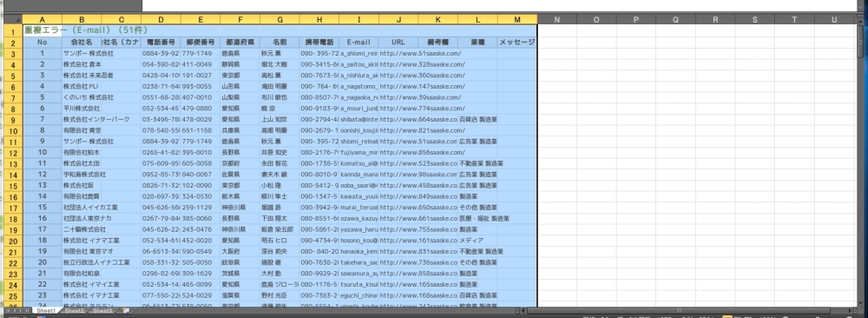868x318 pixels.
Task: Select the cell 株式会社 PLI
Action: click(82, 86)
